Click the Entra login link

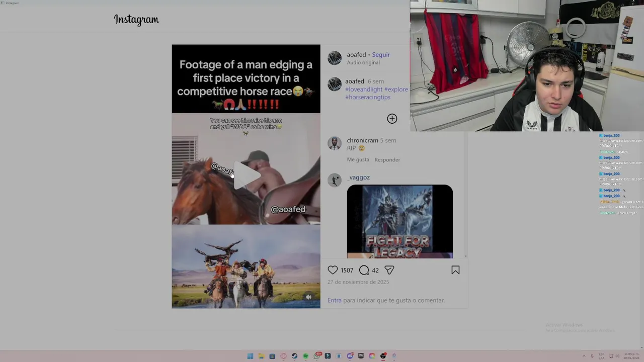click(x=335, y=300)
